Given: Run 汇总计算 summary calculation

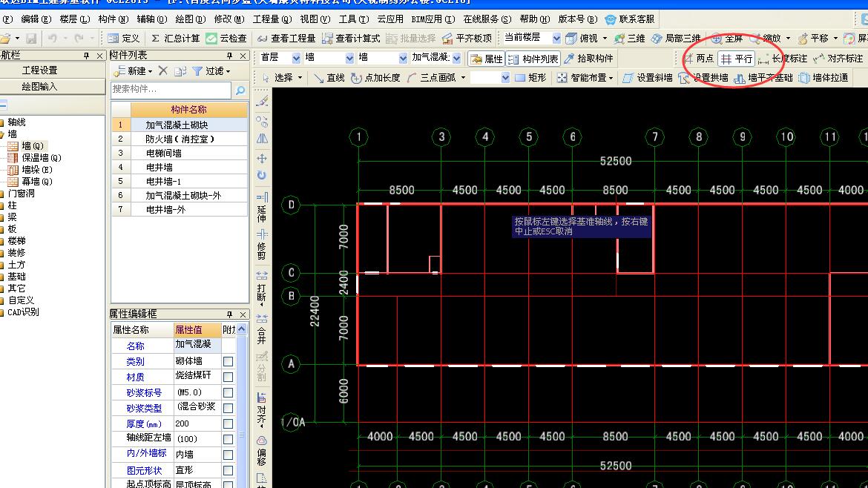Looking at the screenshot, I should pos(176,38).
